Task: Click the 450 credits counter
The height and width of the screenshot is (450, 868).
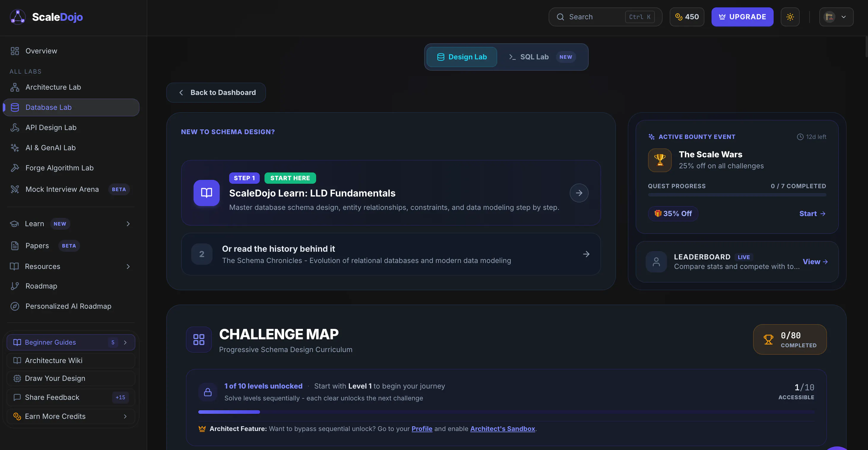Action: (687, 17)
